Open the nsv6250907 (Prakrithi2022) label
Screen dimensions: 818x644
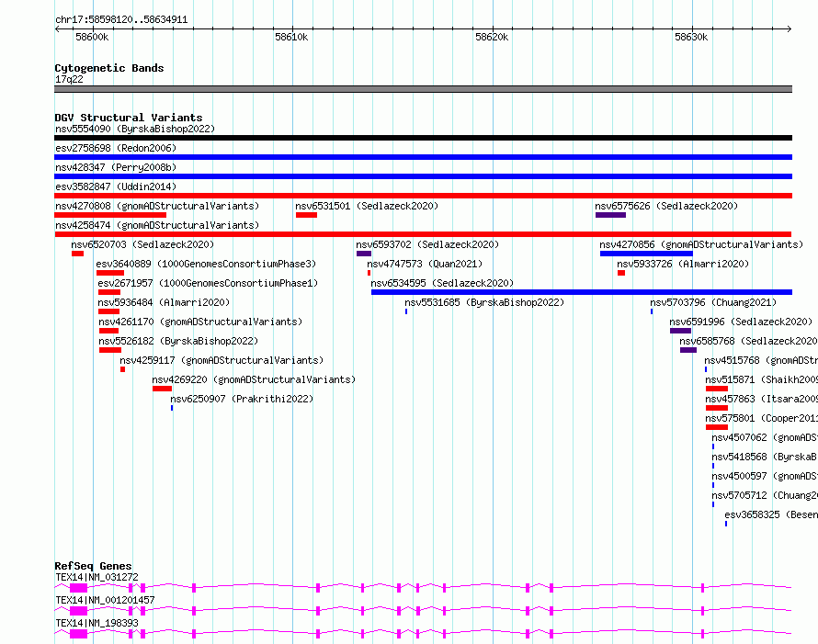(x=242, y=399)
